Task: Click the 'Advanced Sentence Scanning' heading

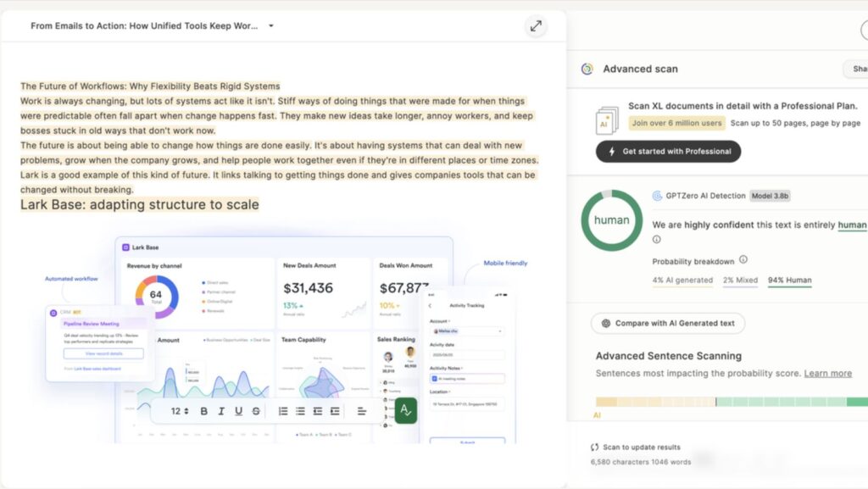Action: (668, 356)
